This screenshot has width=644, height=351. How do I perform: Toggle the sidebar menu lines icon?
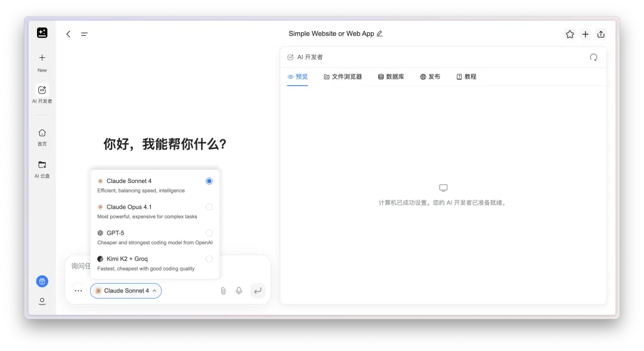click(x=84, y=34)
